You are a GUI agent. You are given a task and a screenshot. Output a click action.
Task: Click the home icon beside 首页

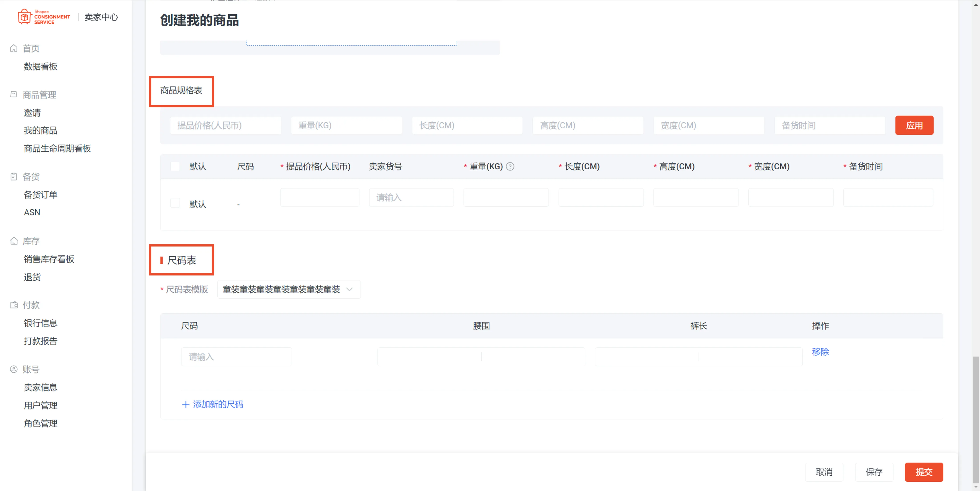click(x=14, y=48)
